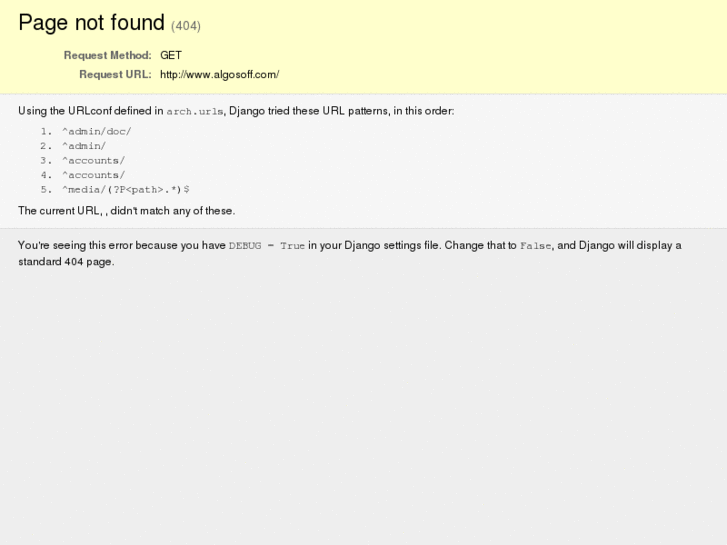Click the "False" code text
The image size is (727, 545).
[535, 246]
